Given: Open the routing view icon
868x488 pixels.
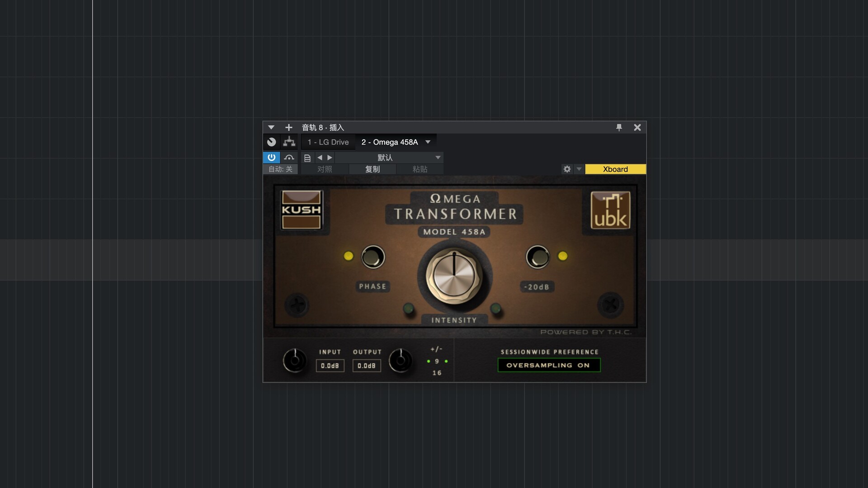Looking at the screenshot, I should point(289,142).
